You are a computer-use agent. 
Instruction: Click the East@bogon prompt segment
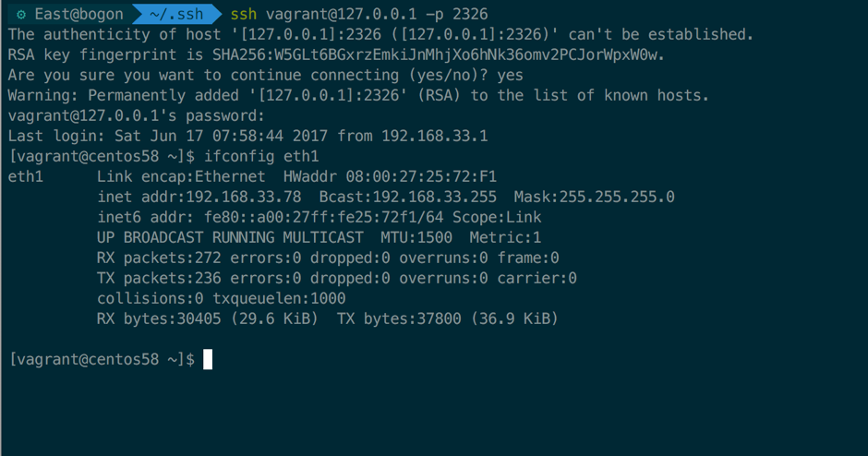tap(78, 14)
